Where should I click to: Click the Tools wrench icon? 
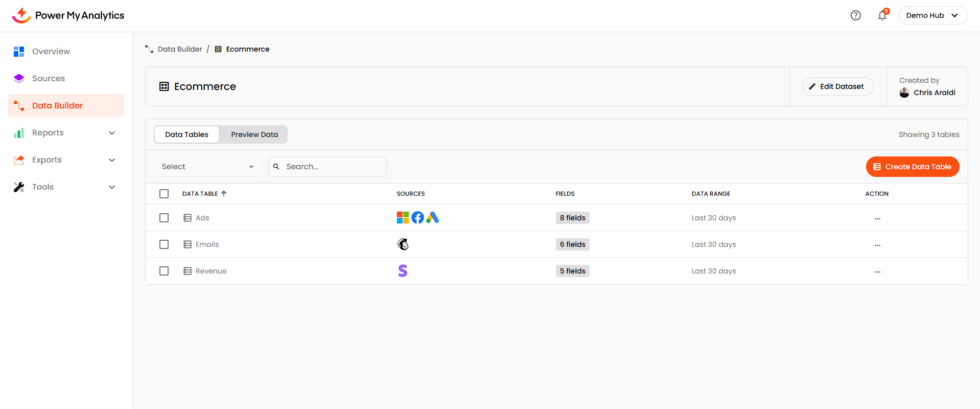(19, 187)
